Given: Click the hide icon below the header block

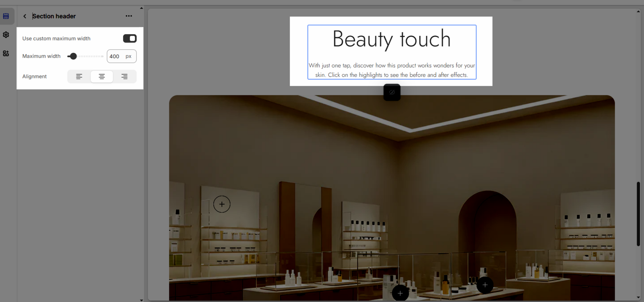Looking at the screenshot, I should (x=392, y=92).
